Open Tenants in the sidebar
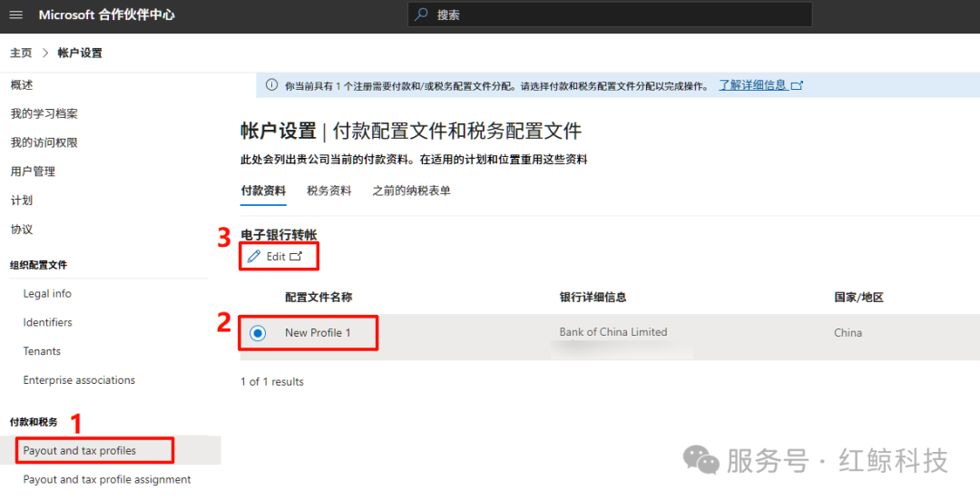This screenshot has height=500, width=980. click(x=42, y=351)
